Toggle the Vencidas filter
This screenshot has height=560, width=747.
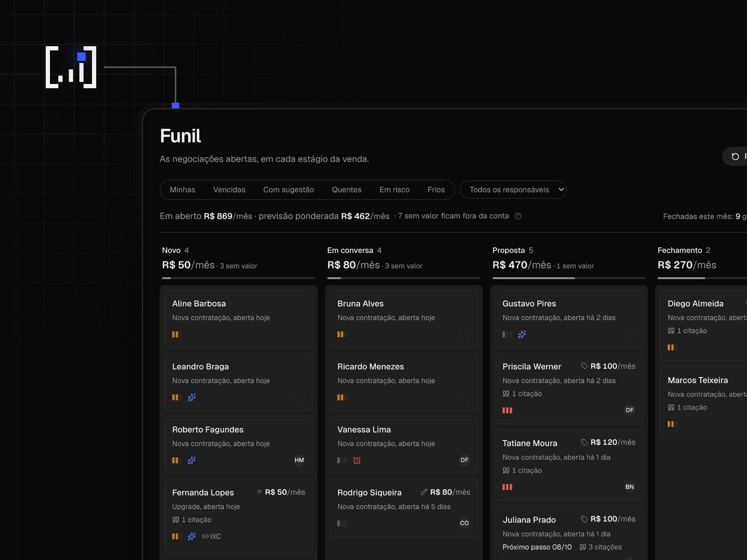tap(229, 189)
